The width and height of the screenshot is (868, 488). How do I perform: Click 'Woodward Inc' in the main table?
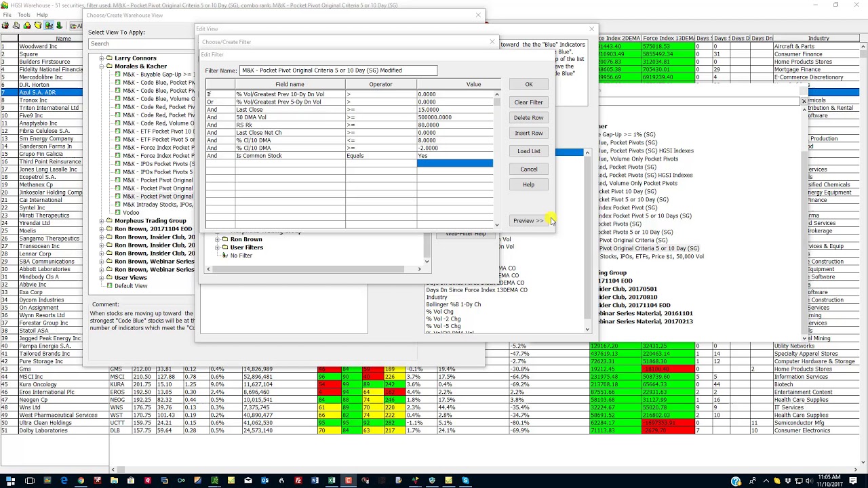click(x=38, y=47)
